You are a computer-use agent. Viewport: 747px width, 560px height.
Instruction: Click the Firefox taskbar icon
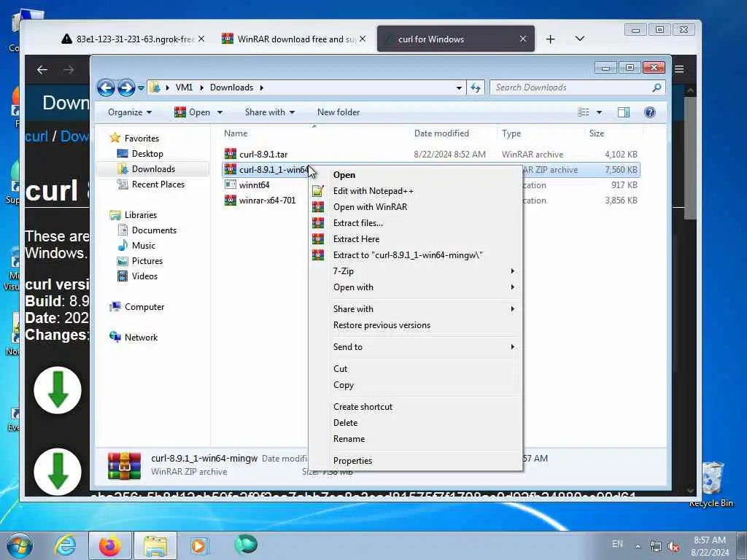click(109, 545)
